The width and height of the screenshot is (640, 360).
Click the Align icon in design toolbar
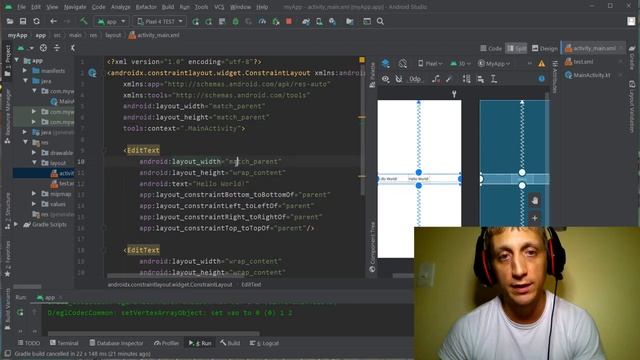[480, 79]
